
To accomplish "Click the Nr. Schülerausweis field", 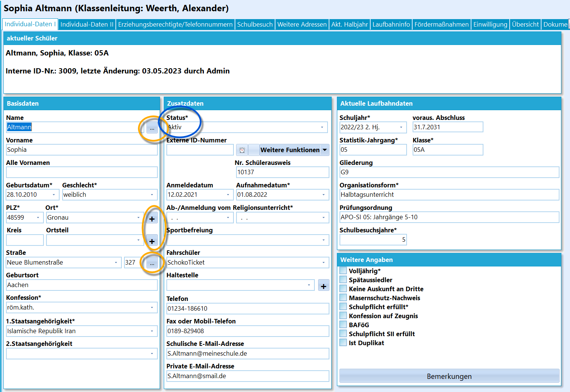I will coord(283,172).
